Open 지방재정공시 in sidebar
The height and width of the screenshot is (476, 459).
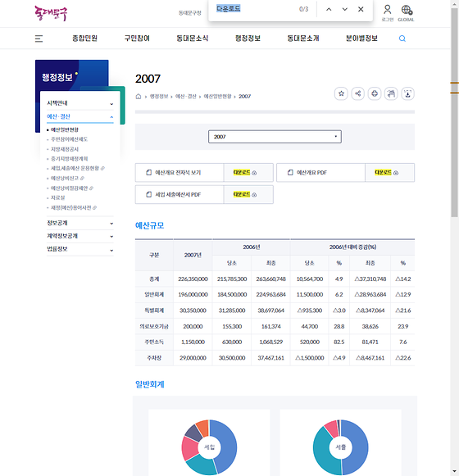coord(65,149)
